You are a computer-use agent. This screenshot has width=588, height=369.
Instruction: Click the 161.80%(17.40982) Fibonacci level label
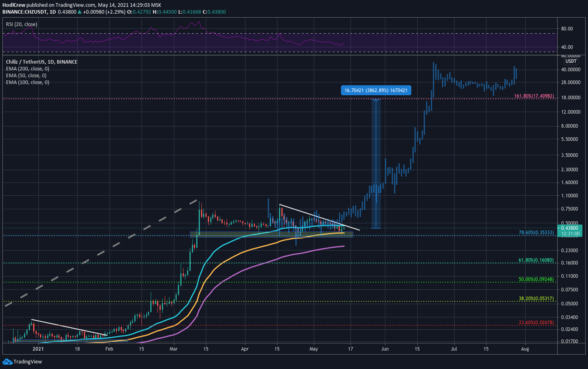tap(534, 96)
